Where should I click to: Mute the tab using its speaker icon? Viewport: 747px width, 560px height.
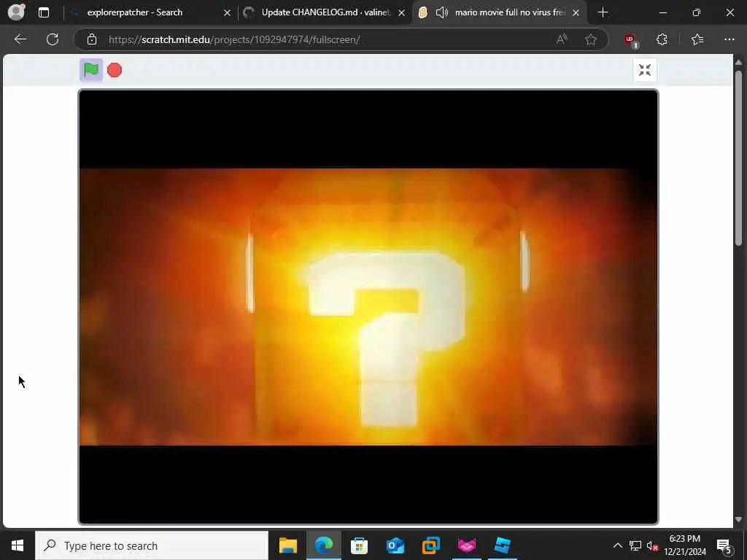pyautogui.click(x=441, y=12)
